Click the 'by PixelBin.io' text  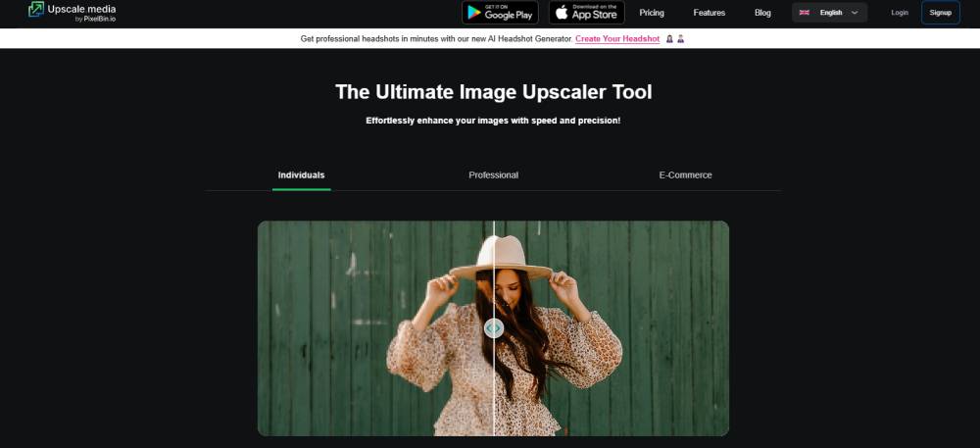(95, 20)
